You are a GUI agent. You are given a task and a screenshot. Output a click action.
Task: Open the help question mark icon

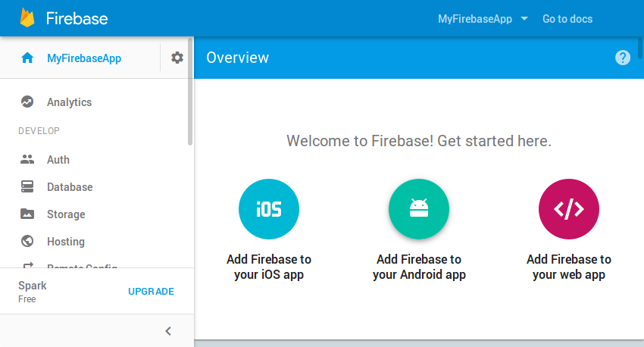623,58
